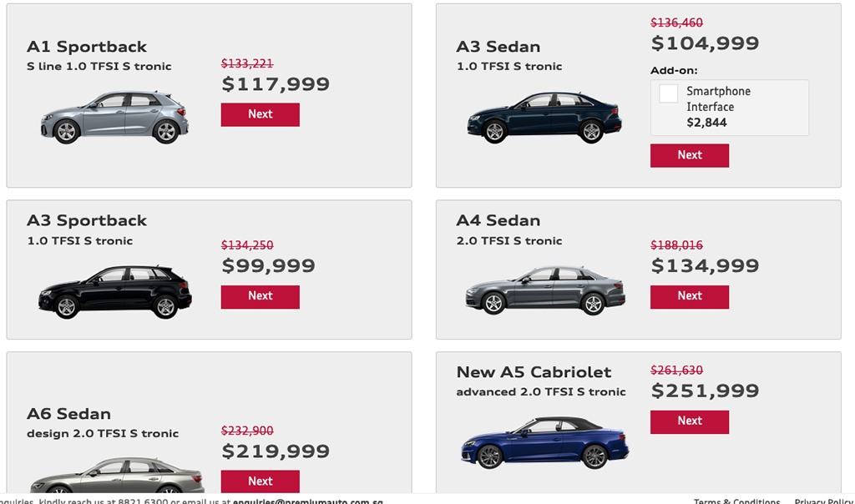Click Next on the A1 Sportback card
Screen dimensions: 855x504
coord(260,114)
